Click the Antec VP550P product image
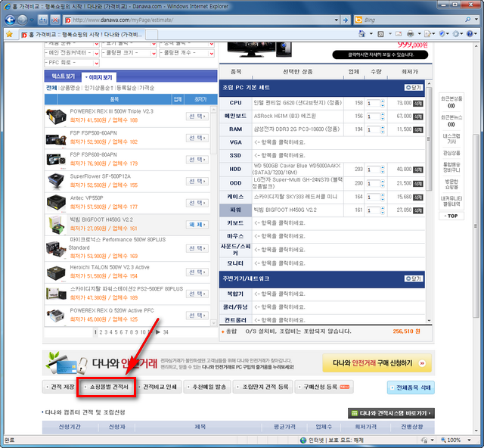Screen dimensions: 484x448 [56, 203]
